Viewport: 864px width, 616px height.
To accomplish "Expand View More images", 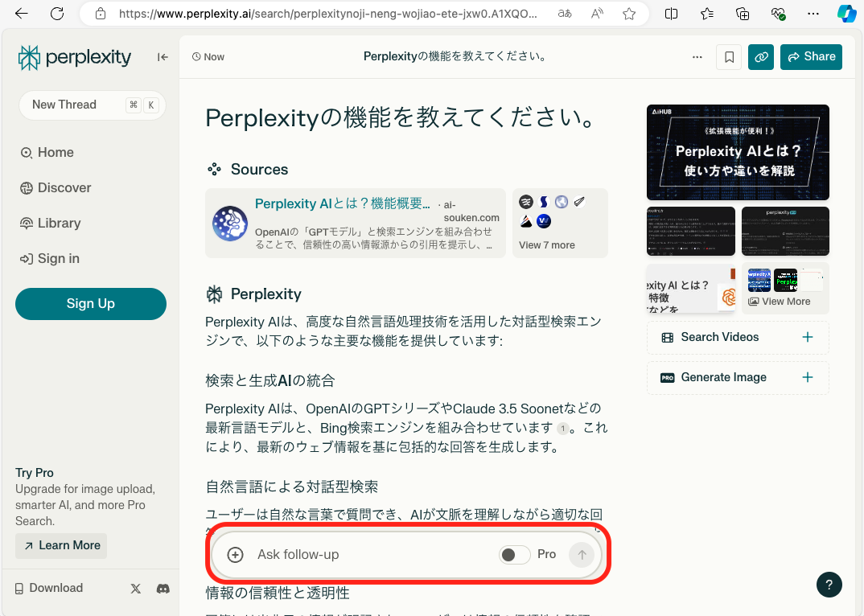I will [785, 288].
